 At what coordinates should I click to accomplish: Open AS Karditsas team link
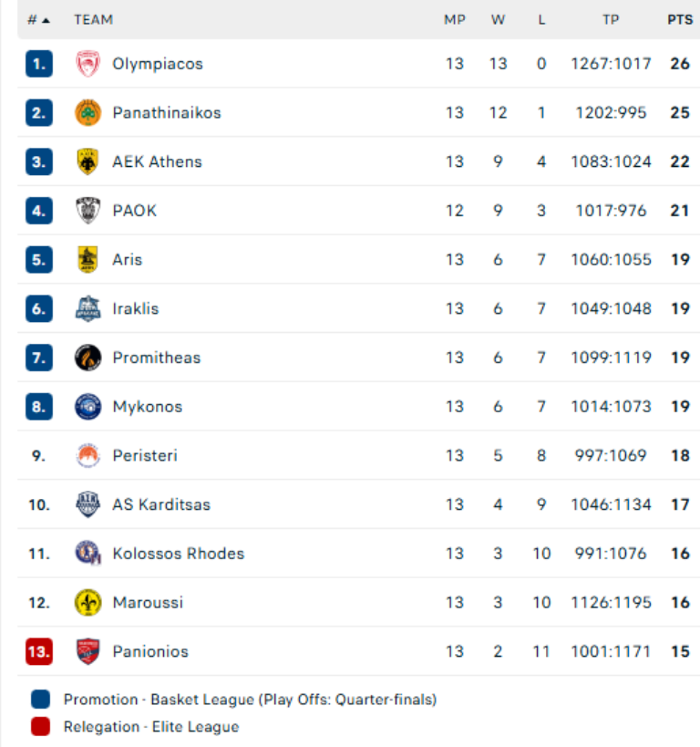click(x=160, y=504)
